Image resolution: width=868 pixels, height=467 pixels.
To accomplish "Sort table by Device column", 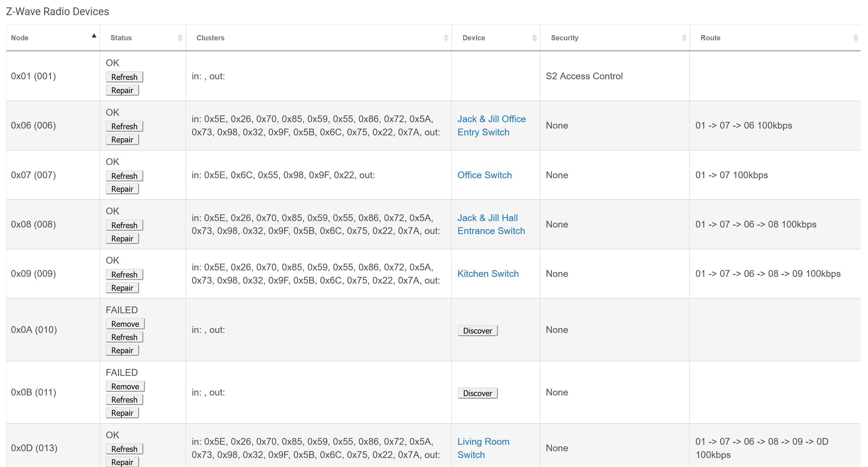I will click(496, 38).
